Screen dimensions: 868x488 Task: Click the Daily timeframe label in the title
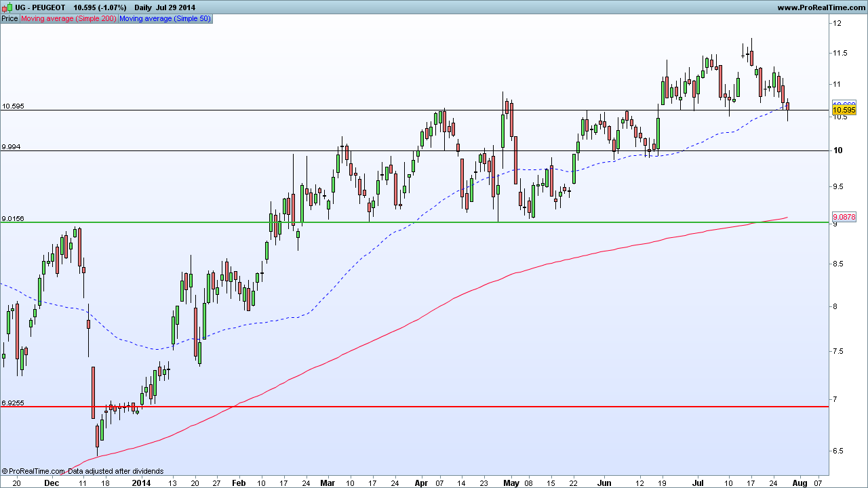coord(143,7)
